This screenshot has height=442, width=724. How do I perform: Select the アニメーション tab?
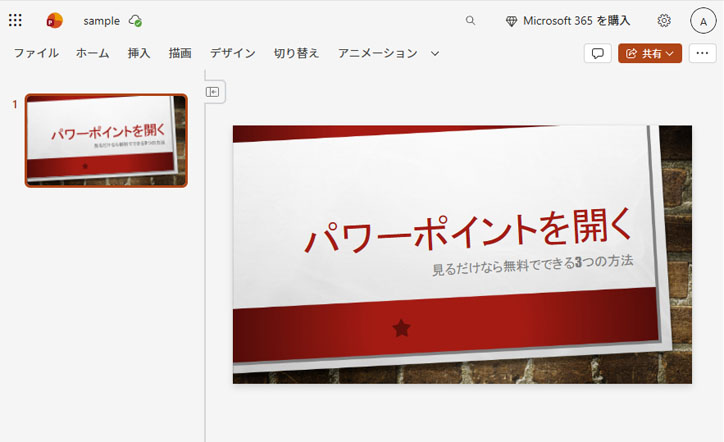(377, 53)
